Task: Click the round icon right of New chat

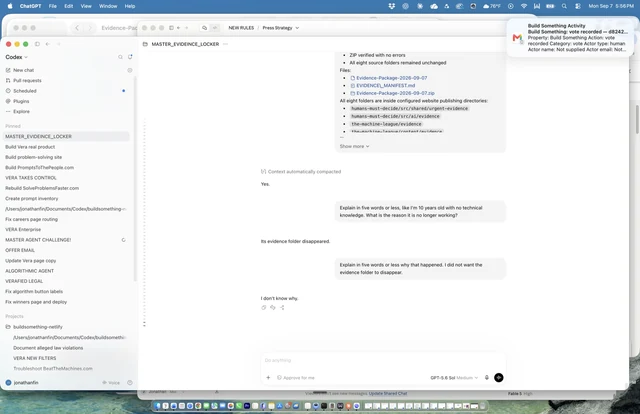Action: tap(130, 70)
